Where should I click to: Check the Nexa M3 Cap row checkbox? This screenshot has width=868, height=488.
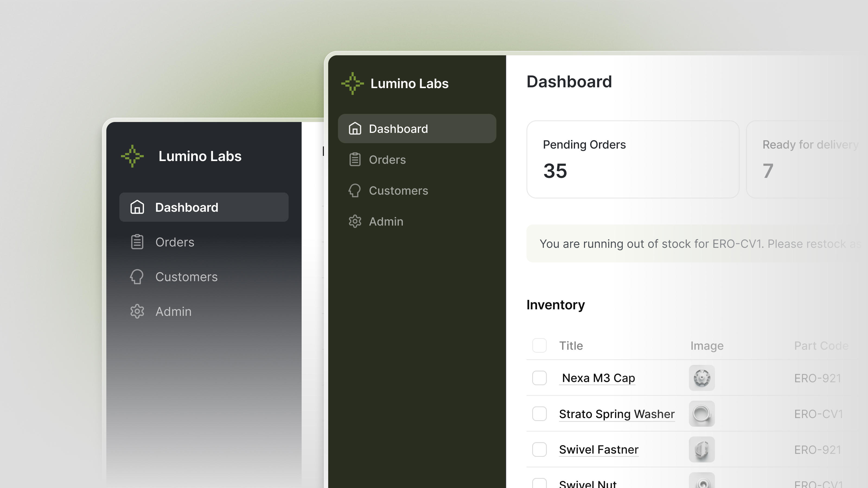(x=539, y=378)
